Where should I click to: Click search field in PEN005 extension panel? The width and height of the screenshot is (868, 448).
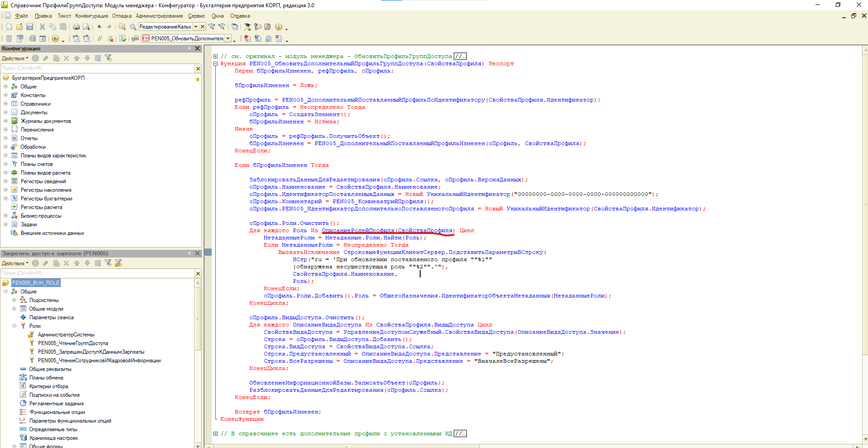pos(97,273)
